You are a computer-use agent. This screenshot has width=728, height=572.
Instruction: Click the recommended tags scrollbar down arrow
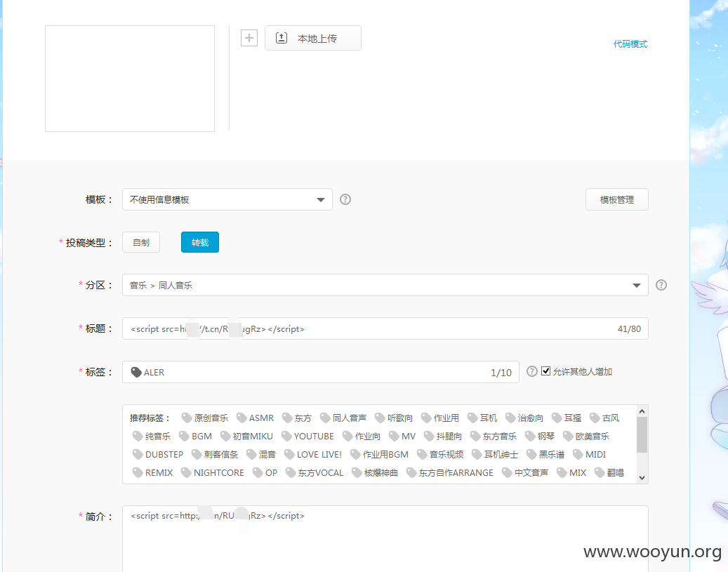(x=642, y=478)
